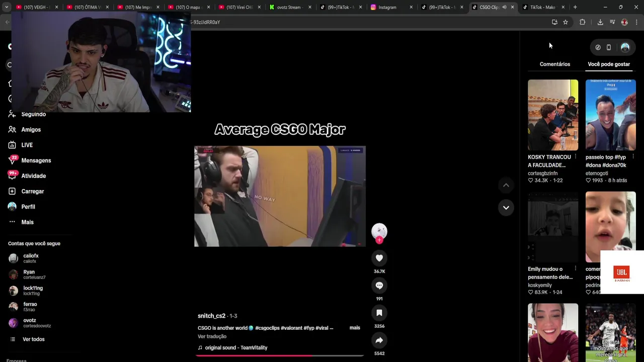
Task: Follow the creator via red plus badge
Action: click(x=379, y=240)
